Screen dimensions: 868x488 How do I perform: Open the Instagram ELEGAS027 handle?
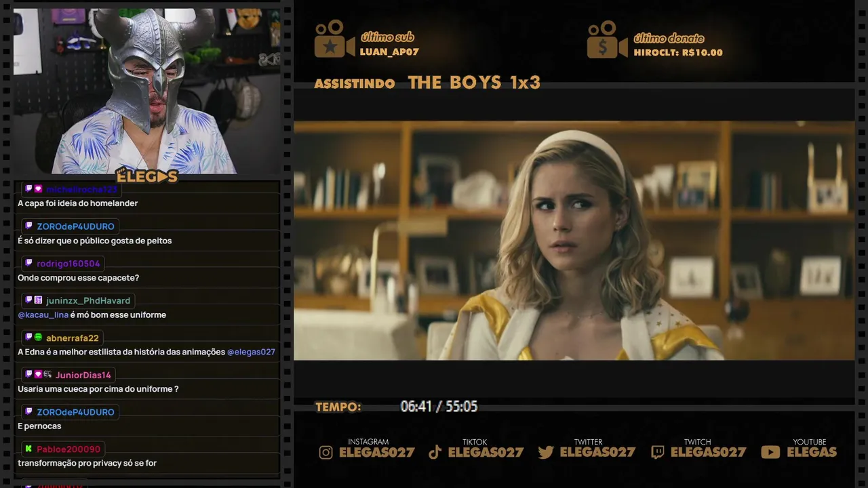tap(376, 452)
